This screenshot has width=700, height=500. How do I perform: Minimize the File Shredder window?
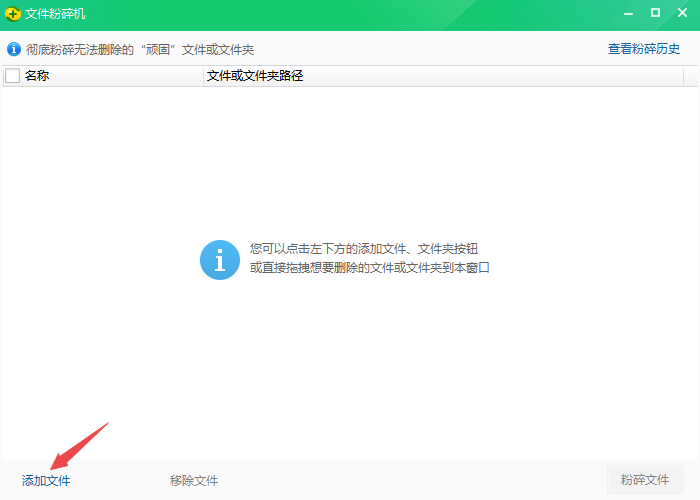tap(627, 14)
